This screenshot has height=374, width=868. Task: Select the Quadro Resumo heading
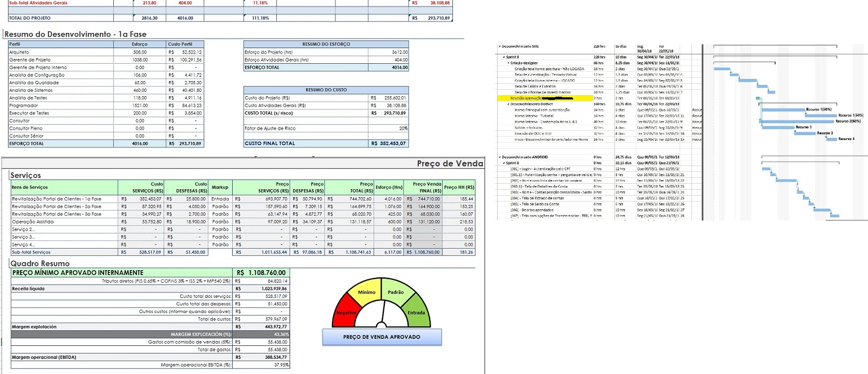pyautogui.click(x=40, y=263)
